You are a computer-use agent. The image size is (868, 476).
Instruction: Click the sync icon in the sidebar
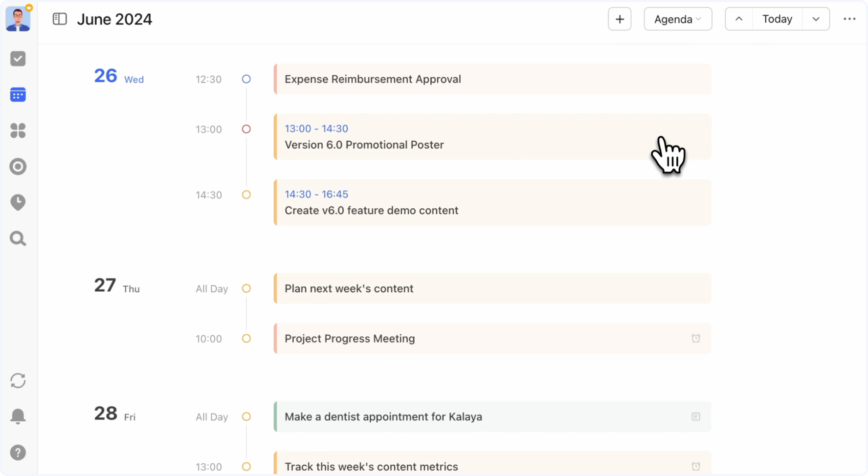18,381
